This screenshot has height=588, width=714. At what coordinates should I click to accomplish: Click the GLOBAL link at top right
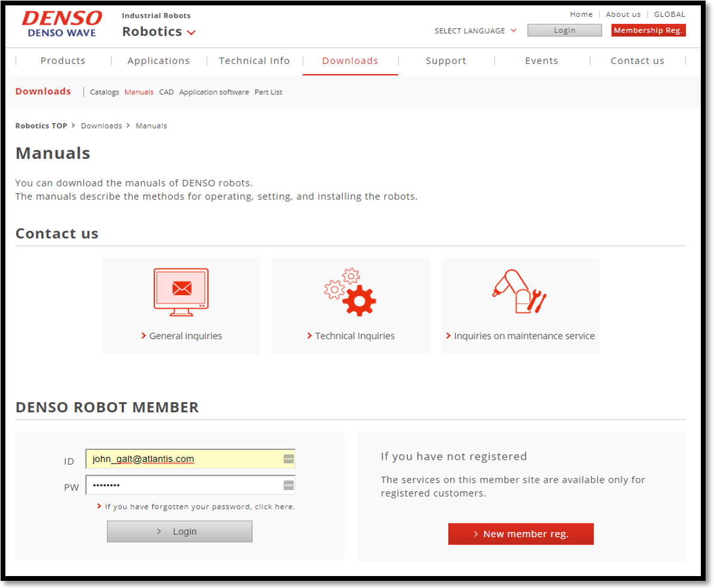click(669, 14)
